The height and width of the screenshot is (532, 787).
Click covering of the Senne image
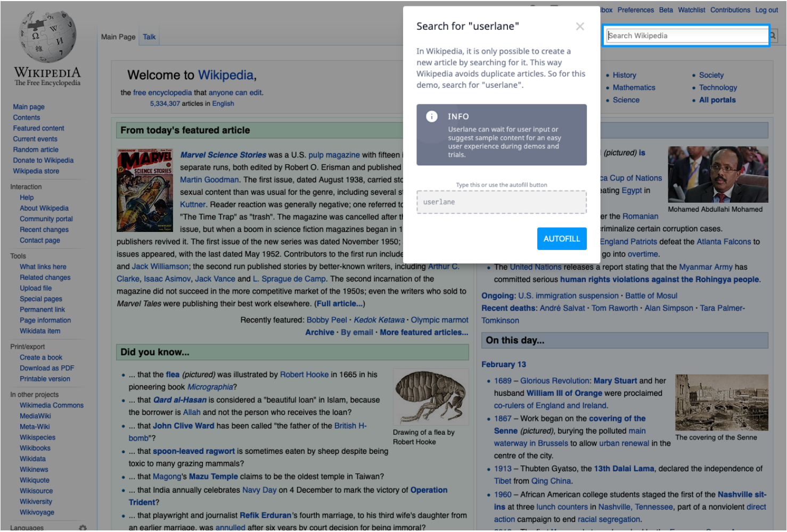coord(722,402)
